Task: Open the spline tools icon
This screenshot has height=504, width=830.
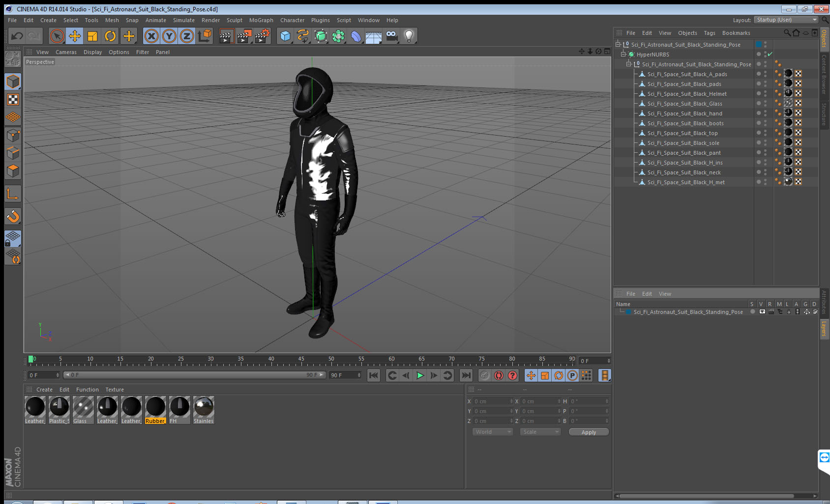Action: [x=303, y=36]
